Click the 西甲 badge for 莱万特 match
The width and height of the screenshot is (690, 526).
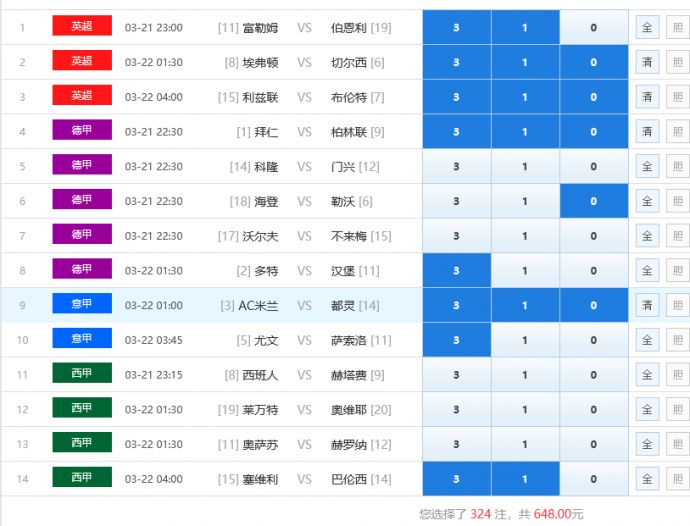point(82,408)
